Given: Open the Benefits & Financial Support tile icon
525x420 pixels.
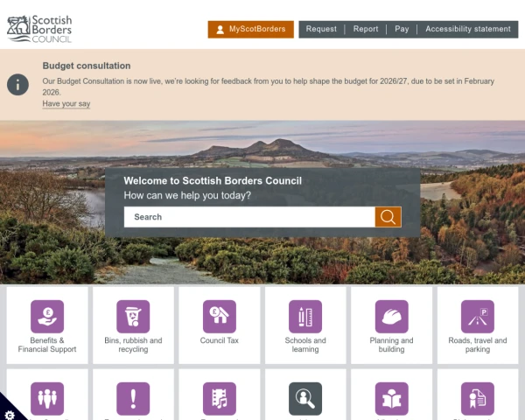Looking at the screenshot, I should tap(47, 316).
